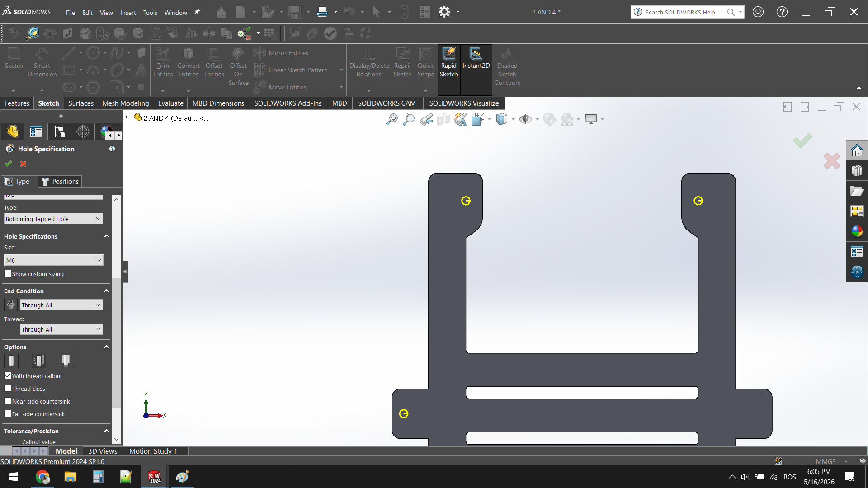The width and height of the screenshot is (868, 488).
Task: Open the Thread Through All dropdown
Action: pos(61,329)
